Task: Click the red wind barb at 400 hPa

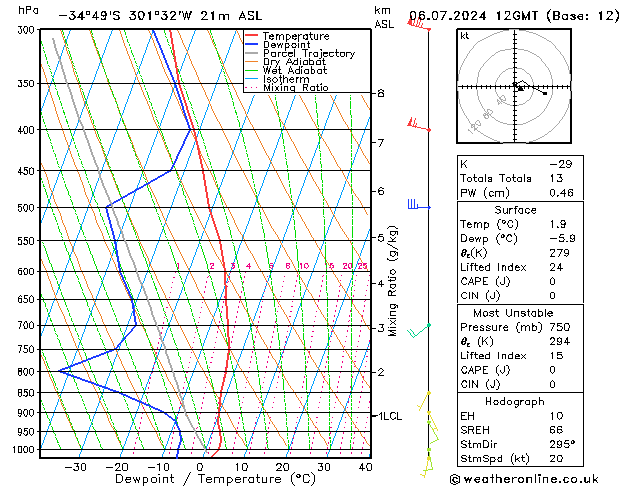Action: point(417,126)
